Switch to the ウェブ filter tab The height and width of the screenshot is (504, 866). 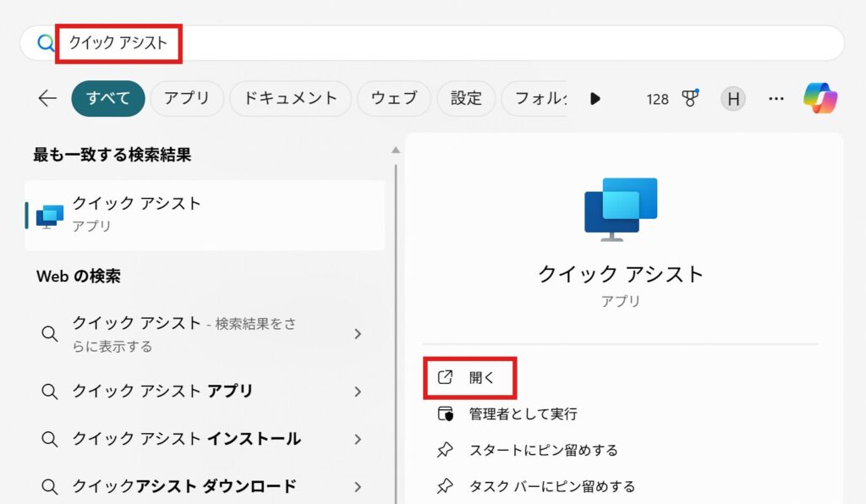[394, 98]
